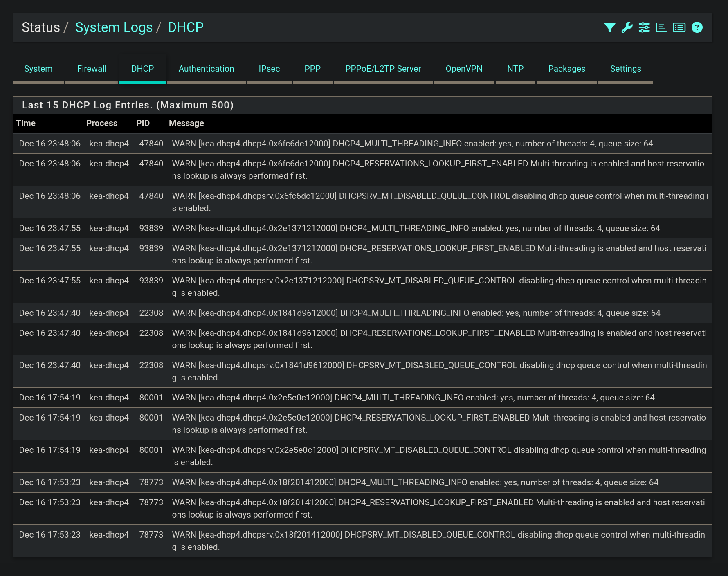This screenshot has width=728, height=576.
Task: Select the 0x6fc6dc12000 DHCPSRV_MT_DISABLED_QUEUE_CONTROL message
Action: pos(440,202)
